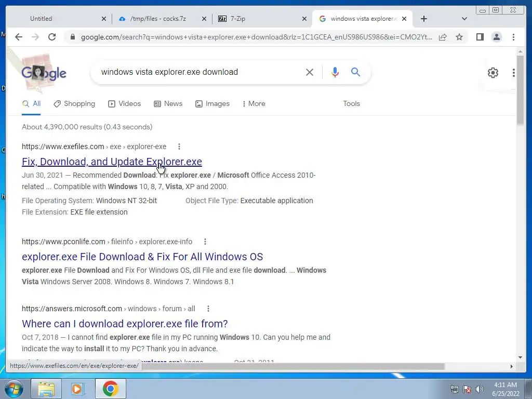View site security lock info
This screenshot has height=399, width=532.
pyautogui.click(x=72, y=37)
